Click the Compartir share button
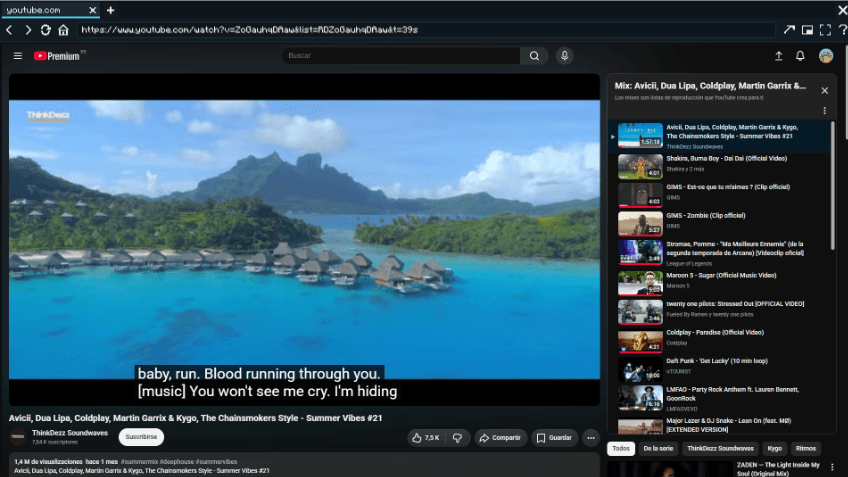This screenshot has width=848, height=477. coord(500,438)
